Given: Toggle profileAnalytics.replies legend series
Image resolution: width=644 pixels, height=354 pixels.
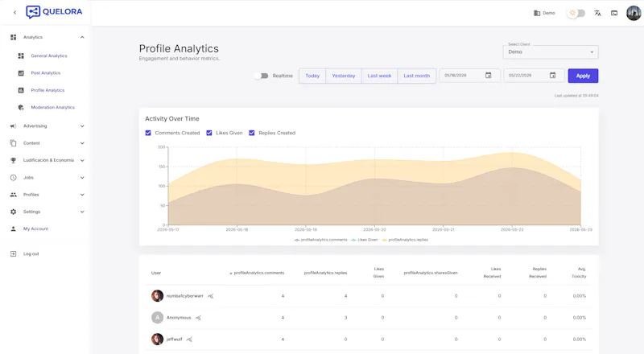Looking at the screenshot, I should (405, 240).
